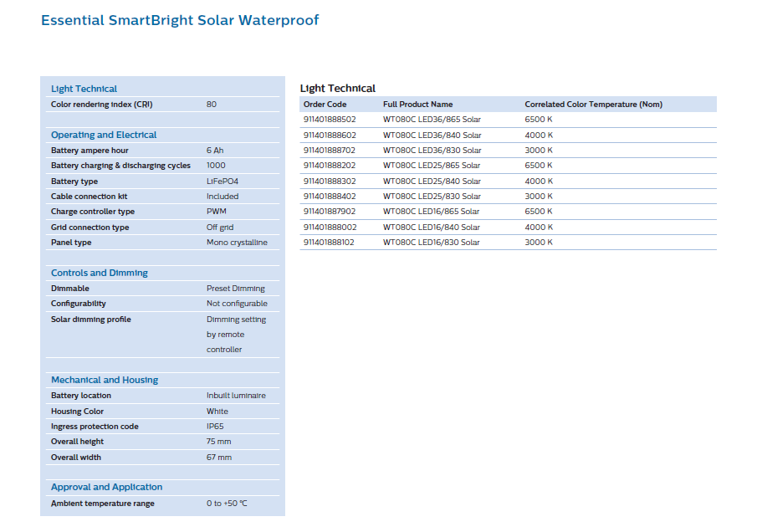Click the 'Dimmable' label
Screen dimensions: 757x532
tap(70, 289)
